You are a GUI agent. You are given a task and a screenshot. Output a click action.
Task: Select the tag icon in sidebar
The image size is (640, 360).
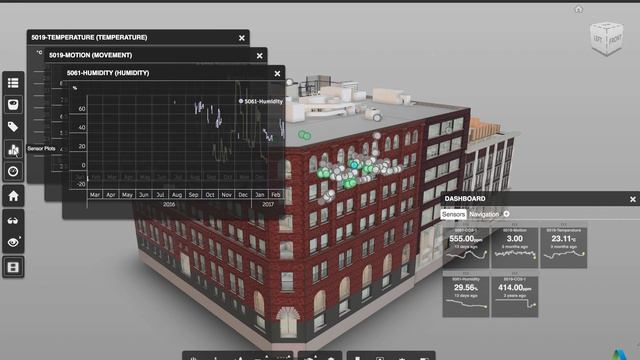13,127
